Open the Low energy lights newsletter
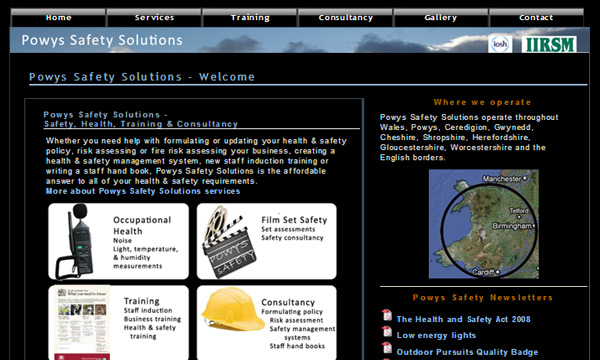 coord(436,336)
